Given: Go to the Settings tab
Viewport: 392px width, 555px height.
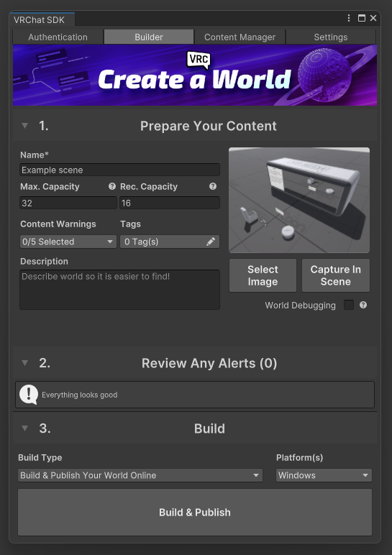Looking at the screenshot, I should [331, 37].
